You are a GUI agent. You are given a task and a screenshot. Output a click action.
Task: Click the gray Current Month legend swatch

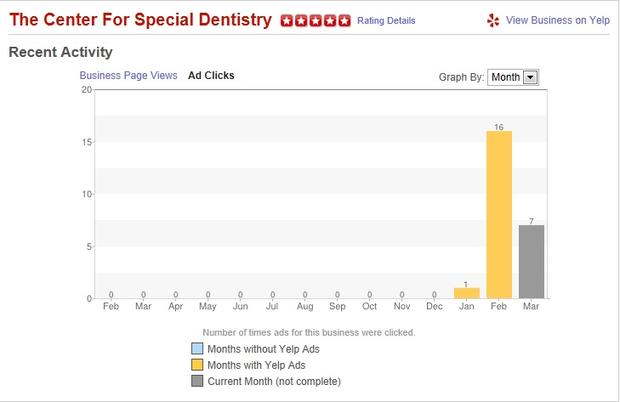coord(197,381)
